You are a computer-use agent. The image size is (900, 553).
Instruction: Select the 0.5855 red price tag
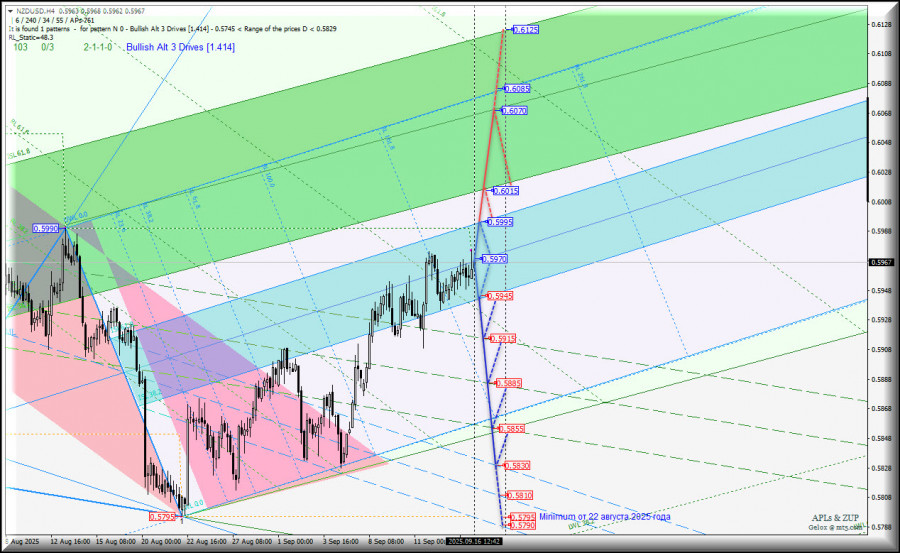(x=512, y=428)
